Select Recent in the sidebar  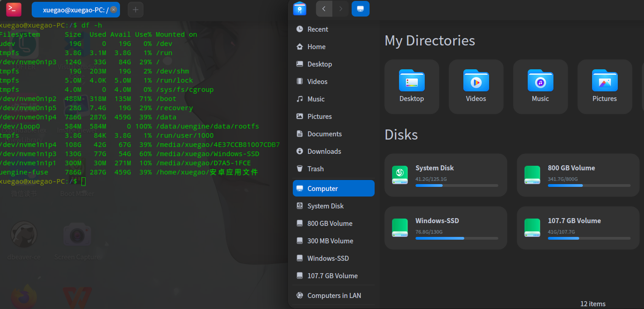tap(318, 29)
